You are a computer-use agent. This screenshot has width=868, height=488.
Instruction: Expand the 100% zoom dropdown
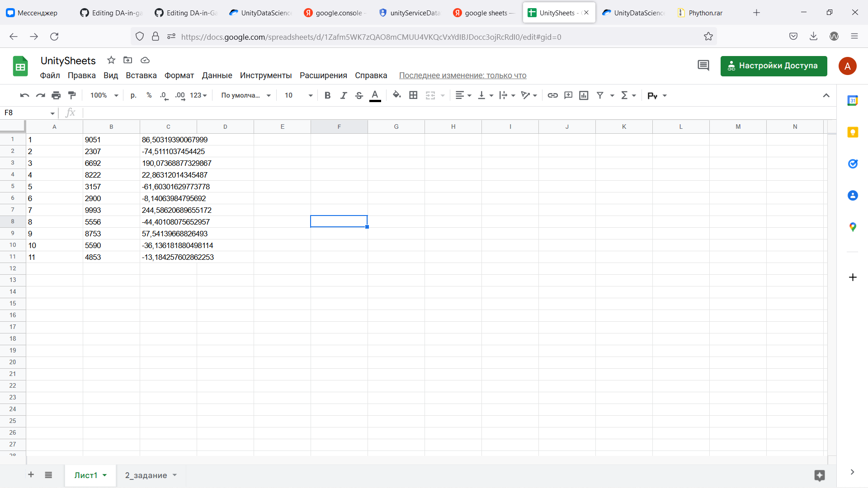[104, 95]
